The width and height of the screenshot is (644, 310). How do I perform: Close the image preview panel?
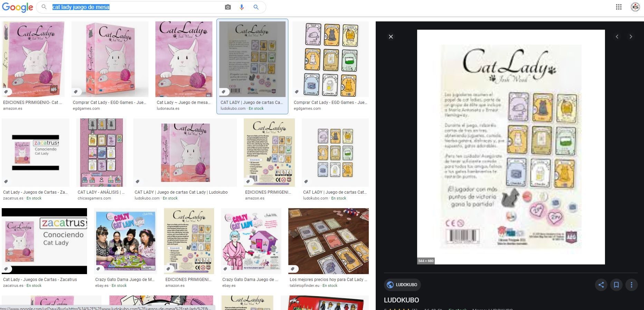click(x=391, y=37)
